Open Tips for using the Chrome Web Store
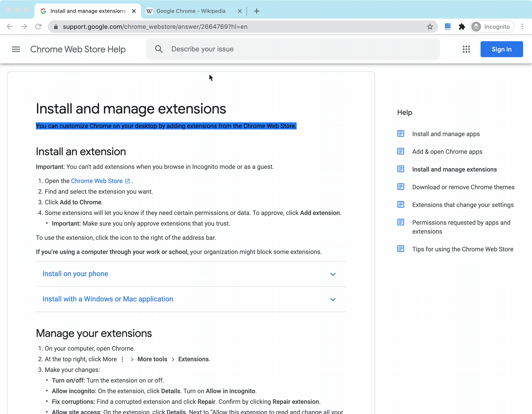Screen dimensions: 532x414 point(462,249)
